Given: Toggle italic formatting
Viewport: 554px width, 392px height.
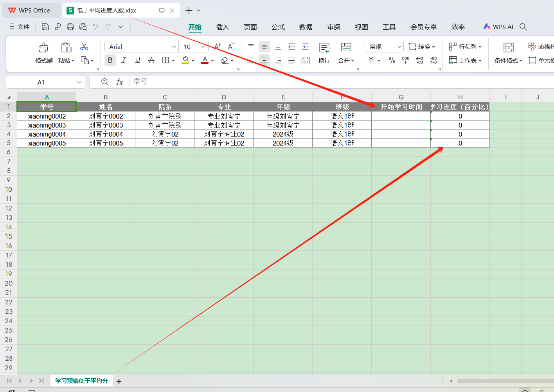Looking at the screenshot, I should (x=124, y=60).
